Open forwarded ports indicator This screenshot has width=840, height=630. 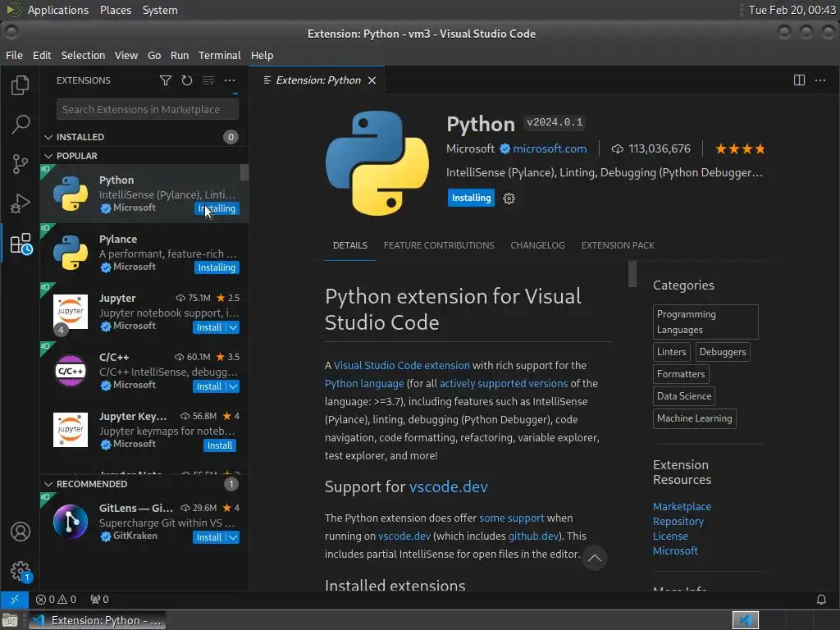(99, 599)
